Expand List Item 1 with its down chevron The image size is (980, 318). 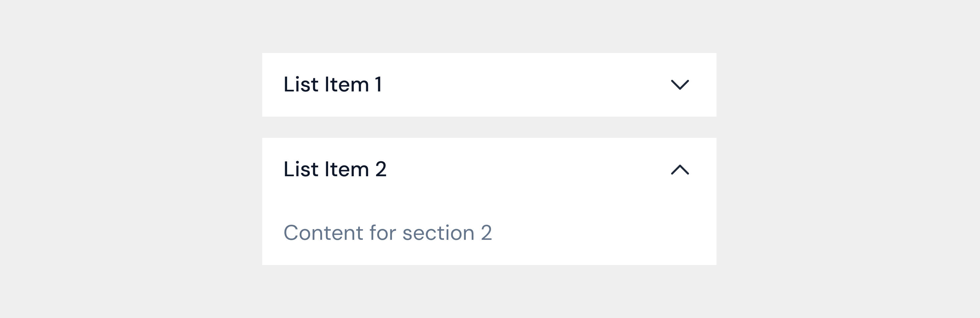679,84
